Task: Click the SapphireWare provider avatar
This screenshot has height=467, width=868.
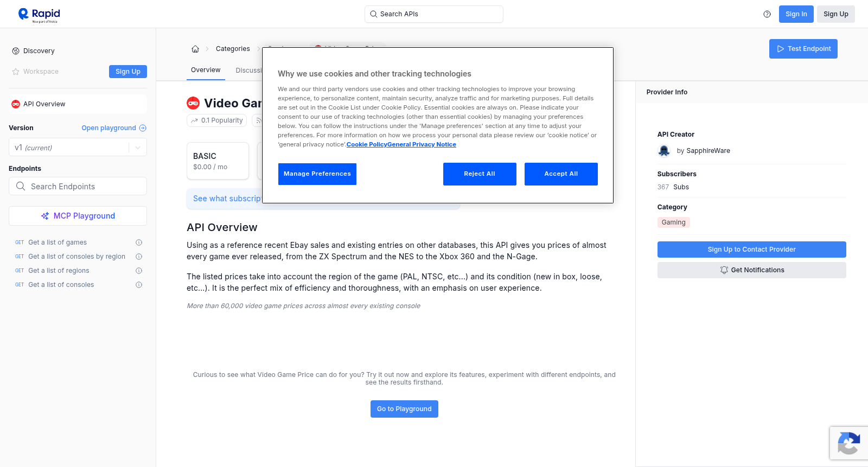Action: (664, 151)
